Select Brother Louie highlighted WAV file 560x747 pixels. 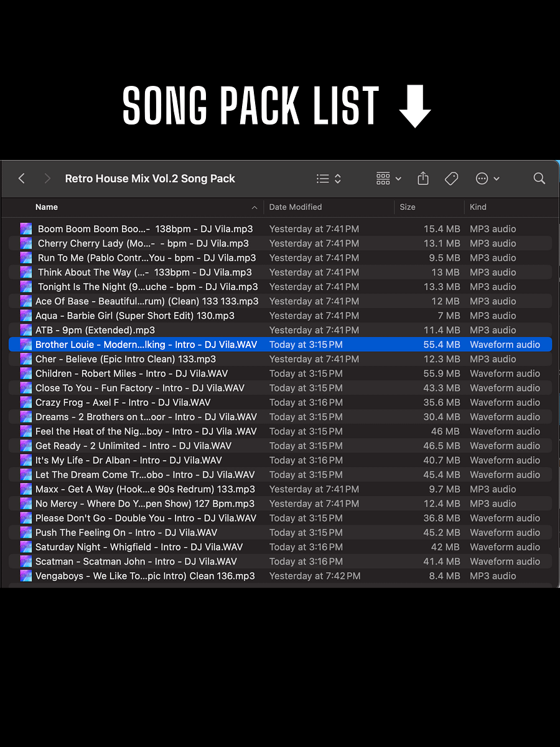(280, 344)
